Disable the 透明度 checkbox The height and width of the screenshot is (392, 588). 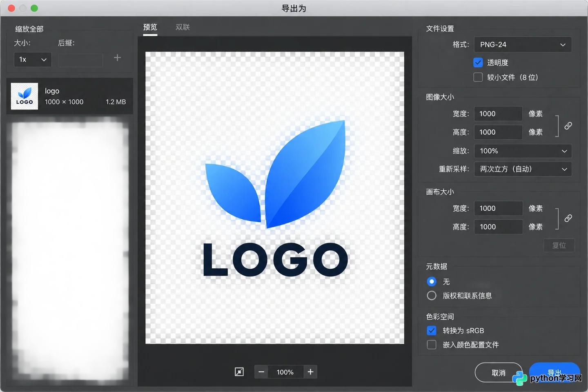tap(478, 62)
